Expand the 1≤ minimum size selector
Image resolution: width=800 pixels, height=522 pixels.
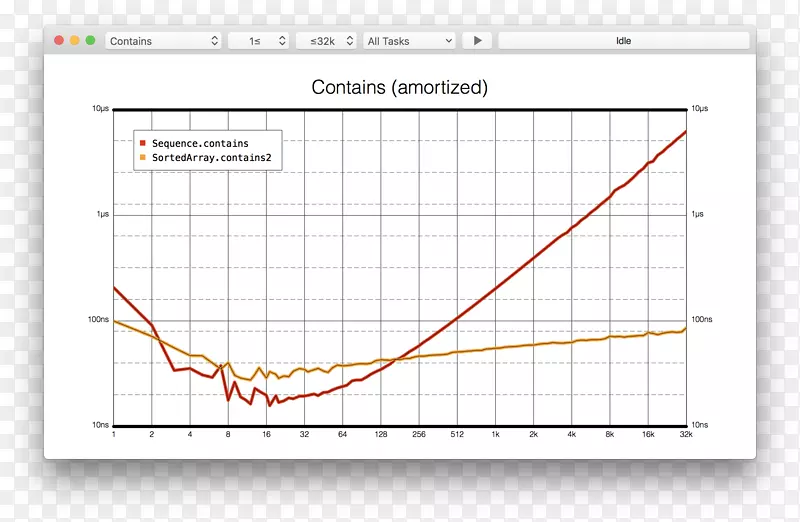tap(258, 41)
